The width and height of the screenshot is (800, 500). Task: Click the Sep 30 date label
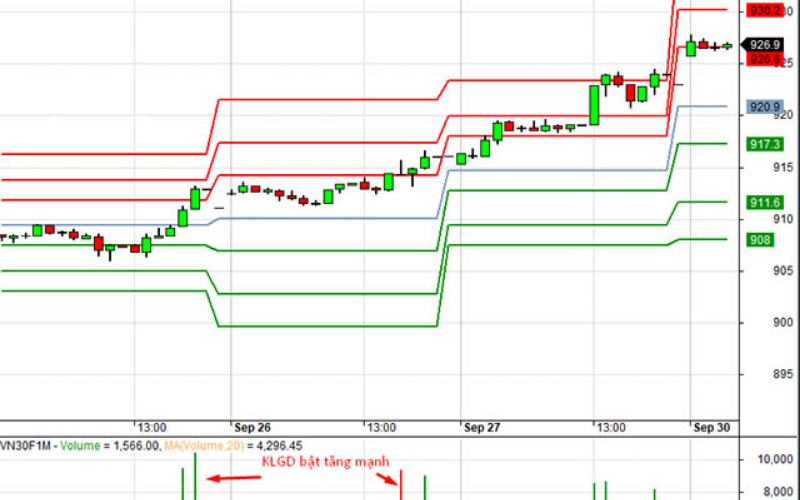tap(712, 428)
